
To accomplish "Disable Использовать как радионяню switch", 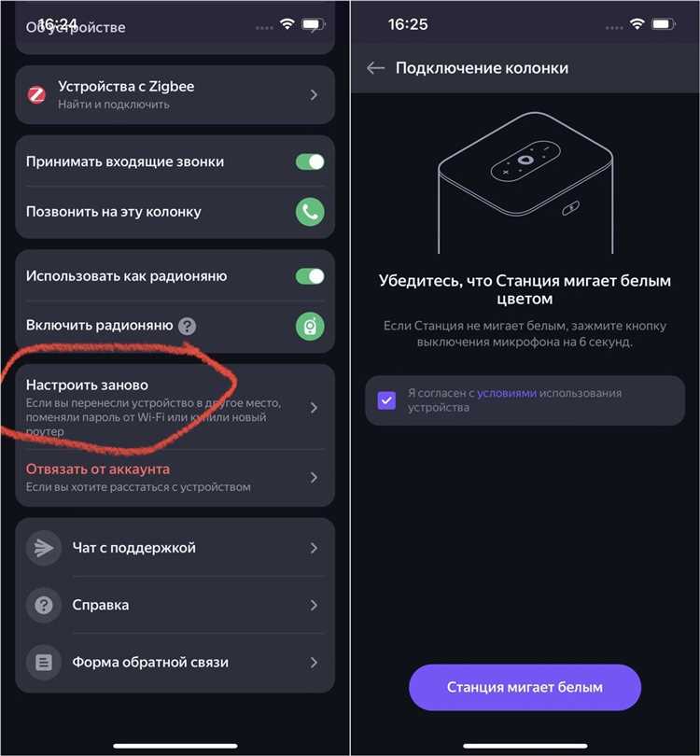I will tap(310, 276).
